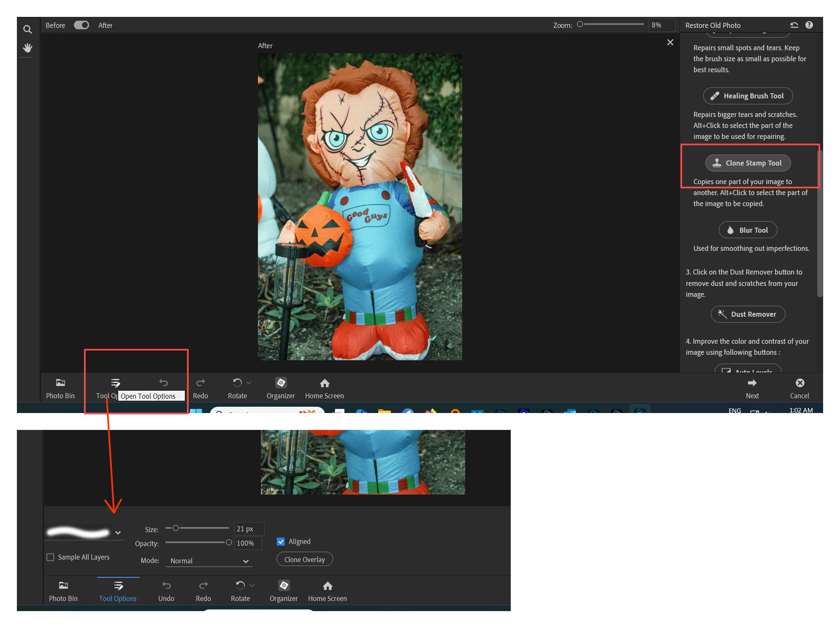The width and height of the screenshot is (840, 628).
Task: Click Rotate in the lower screenshot
Action: [x=240, y=591]
